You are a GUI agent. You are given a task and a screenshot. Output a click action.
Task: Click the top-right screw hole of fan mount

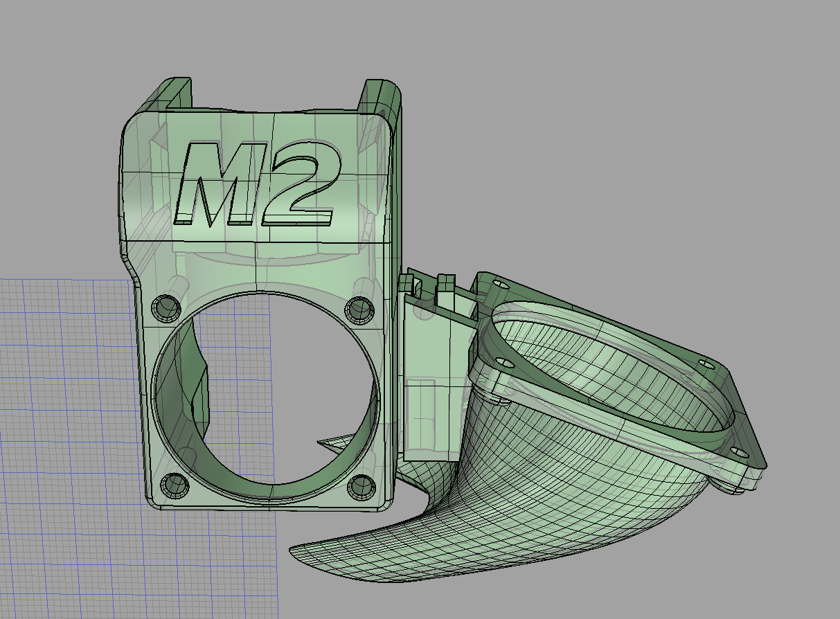click(x=359, y=307)
